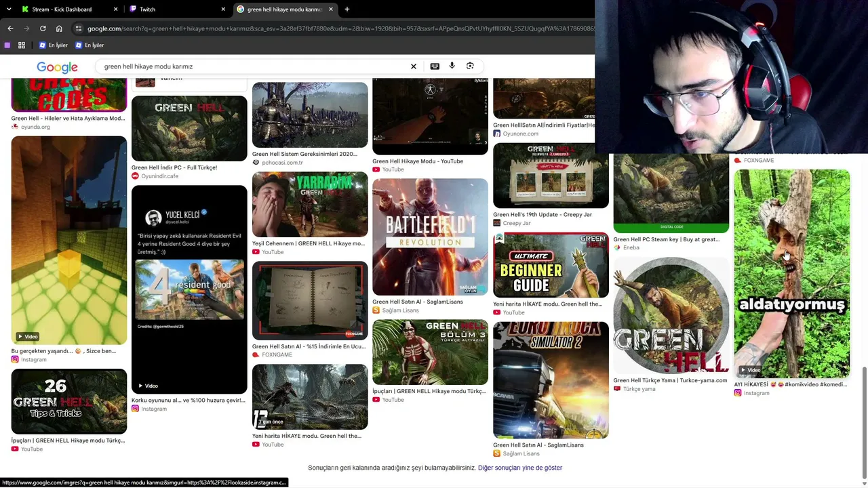Open the Yeşil Cehennem YouTube video thumbnail
Viewport: 868px width, 488px height.
(x=310, y=204)
